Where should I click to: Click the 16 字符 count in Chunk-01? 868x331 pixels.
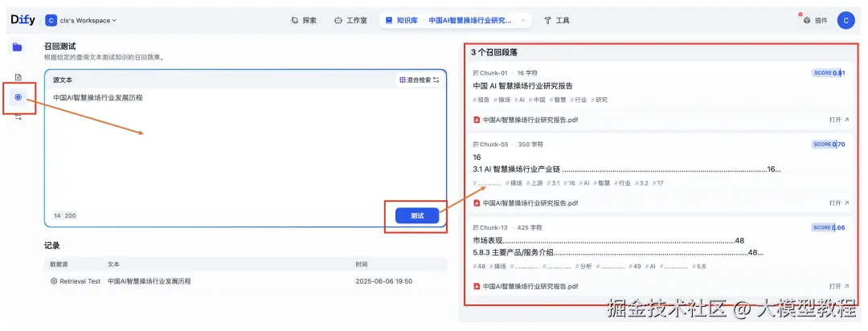click(527, 72)
